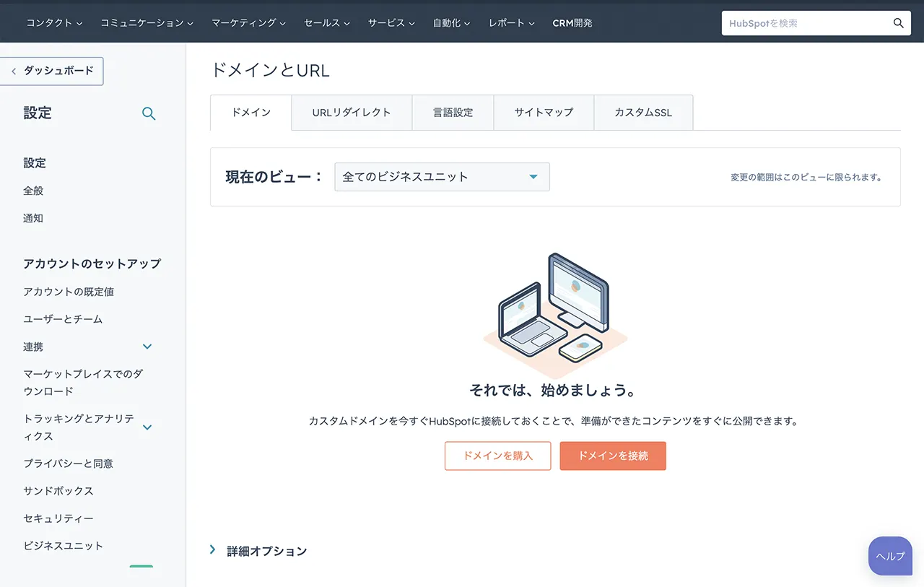
Task: Open the セールス menu
Action: coord(327,23)
